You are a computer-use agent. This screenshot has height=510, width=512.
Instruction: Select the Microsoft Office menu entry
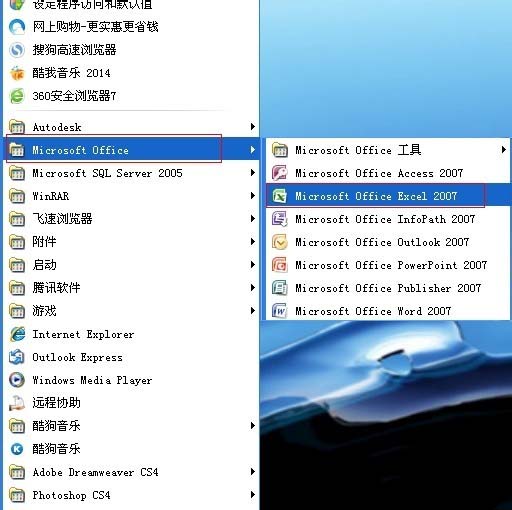tap(132, 150)
